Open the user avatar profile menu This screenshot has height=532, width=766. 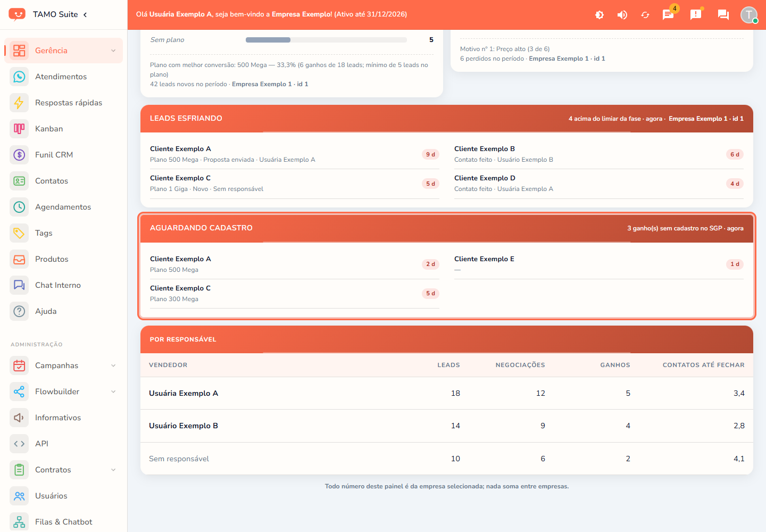coord(749,14)
